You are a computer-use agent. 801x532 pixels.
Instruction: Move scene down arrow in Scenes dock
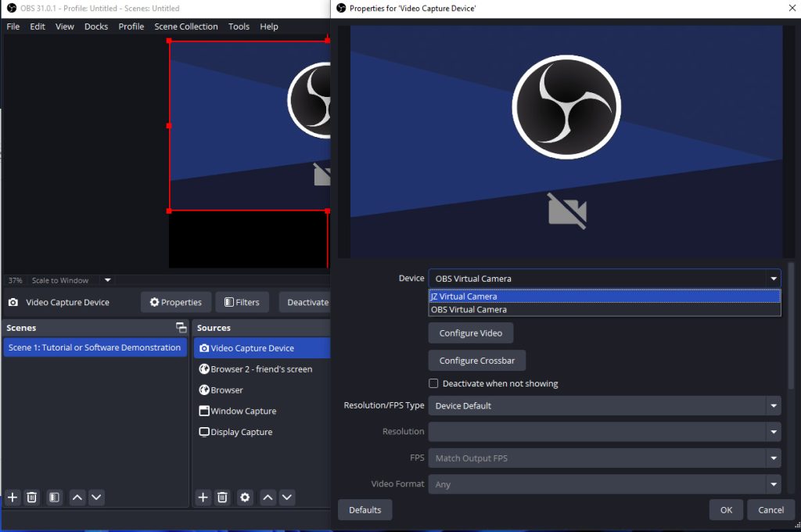96,498
